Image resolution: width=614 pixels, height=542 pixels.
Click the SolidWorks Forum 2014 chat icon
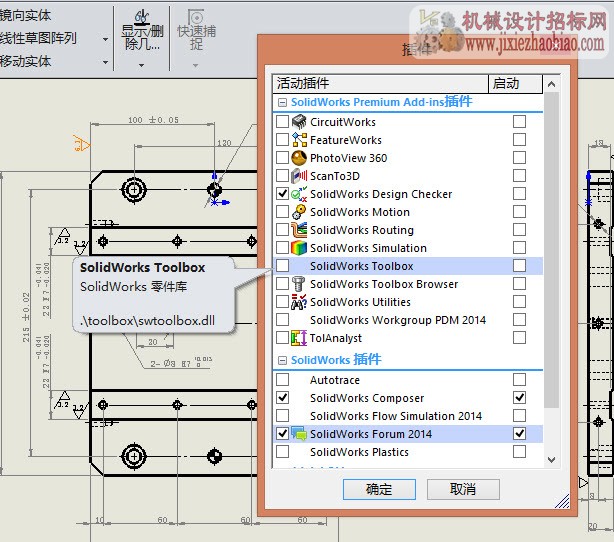299,434
